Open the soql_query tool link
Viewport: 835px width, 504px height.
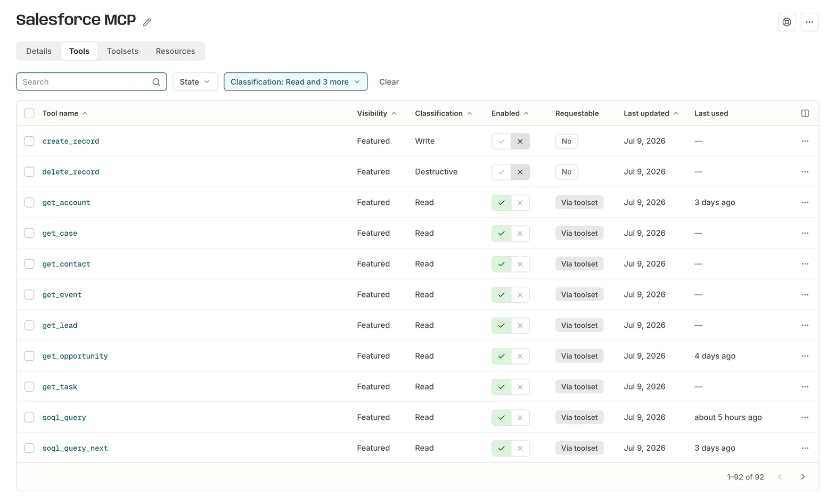[x=64, y=418]
